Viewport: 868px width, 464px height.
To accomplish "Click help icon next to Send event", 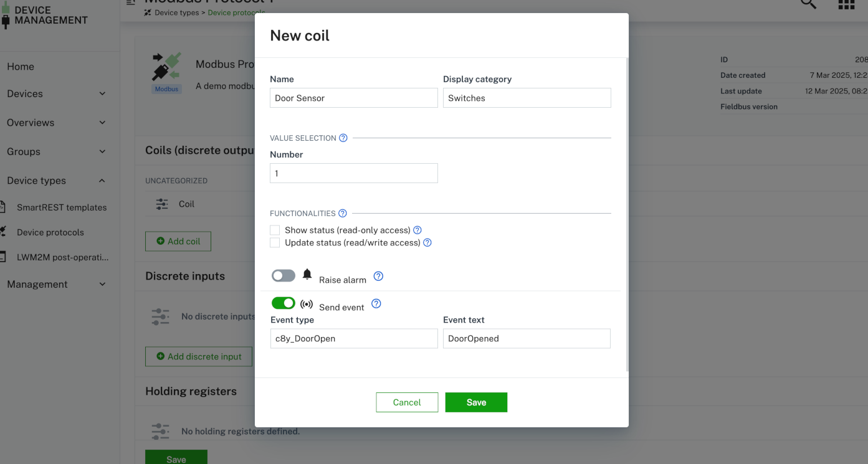I will coord(376,304).
